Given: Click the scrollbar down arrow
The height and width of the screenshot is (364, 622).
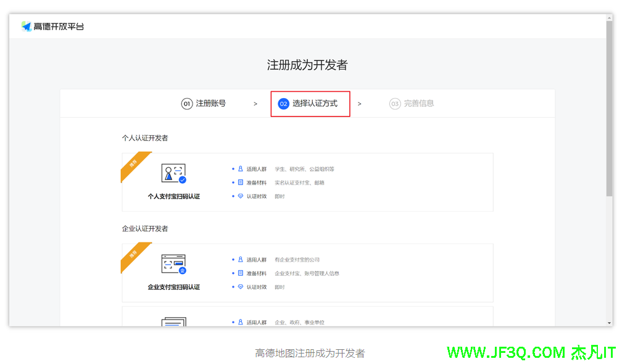Looking at the screenshot, I should [x=609, y=321].
